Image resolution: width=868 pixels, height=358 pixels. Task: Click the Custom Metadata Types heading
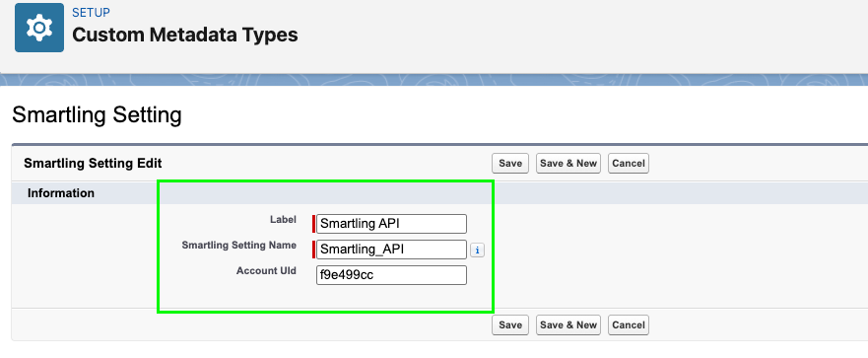pos(185,35)
